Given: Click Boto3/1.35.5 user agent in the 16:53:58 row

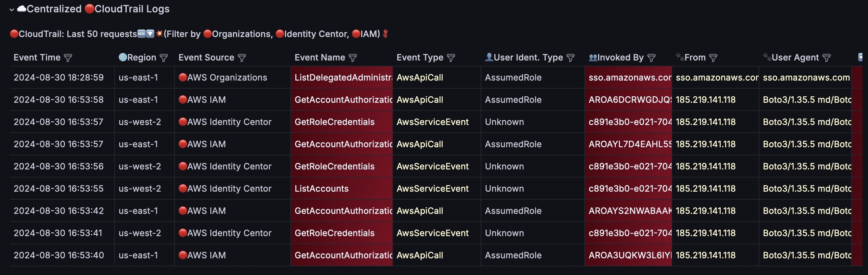Looking at the screenshot, I should click(805, 100).
